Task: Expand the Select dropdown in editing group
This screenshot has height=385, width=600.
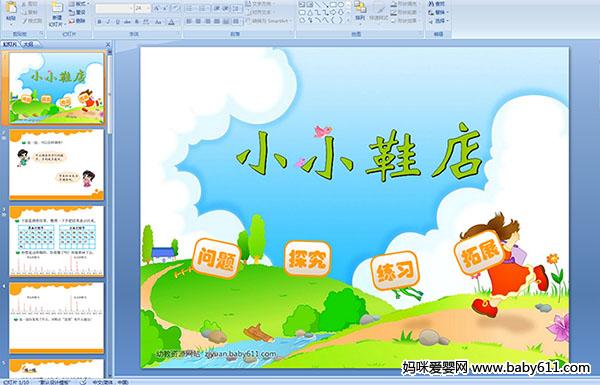Action: click(439, 21)
